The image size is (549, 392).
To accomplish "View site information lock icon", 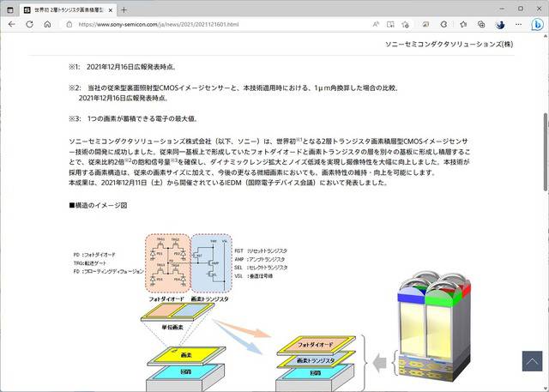I will (x=69, y=25).
